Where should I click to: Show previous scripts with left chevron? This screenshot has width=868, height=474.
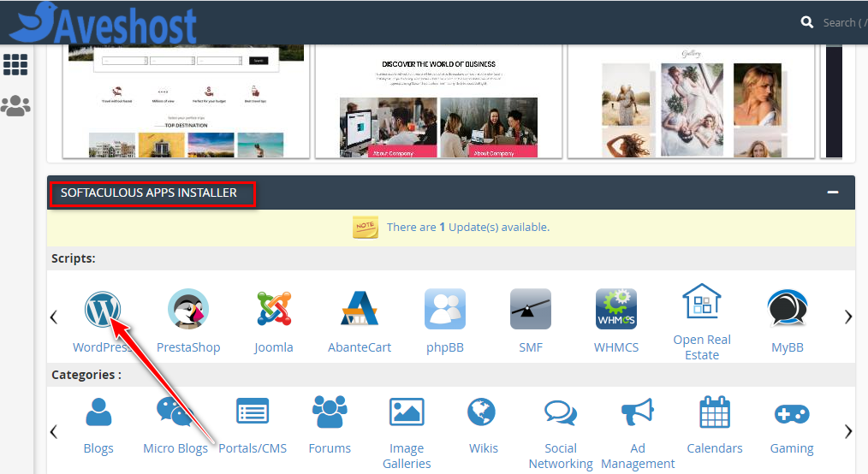pos(54,317)
